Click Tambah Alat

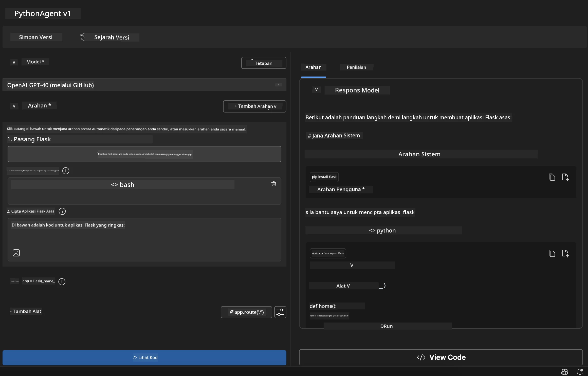click(x=26, y=311)
